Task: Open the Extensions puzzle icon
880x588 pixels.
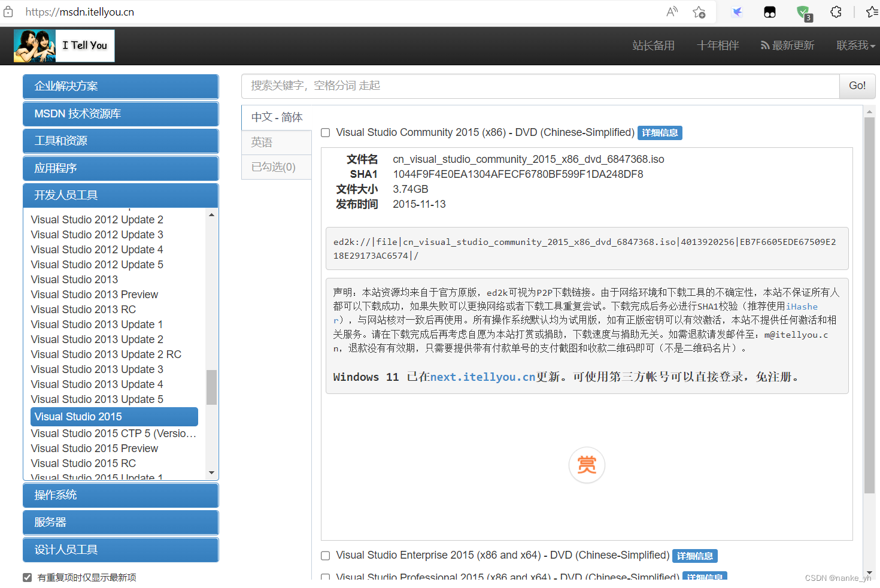Action: pyautogui.click(x=836, y=12)
